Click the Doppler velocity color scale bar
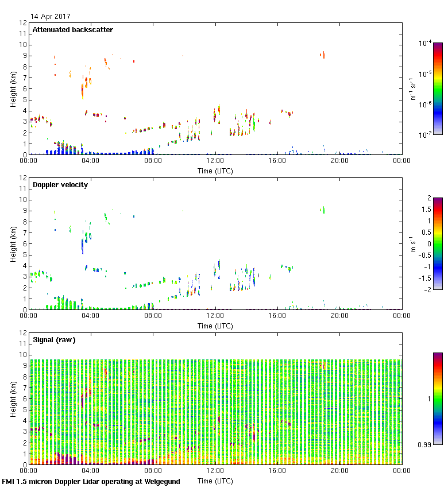The height and width of the screenshot is (488, 448). [438, 243]
